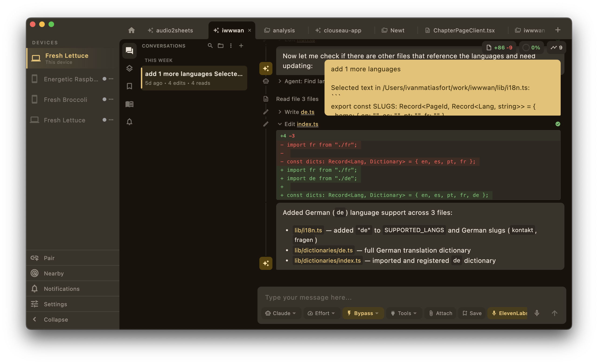598x364 pixels.
Task: Switch to the audio2sheets tab
Action: [x=170, y=30]
